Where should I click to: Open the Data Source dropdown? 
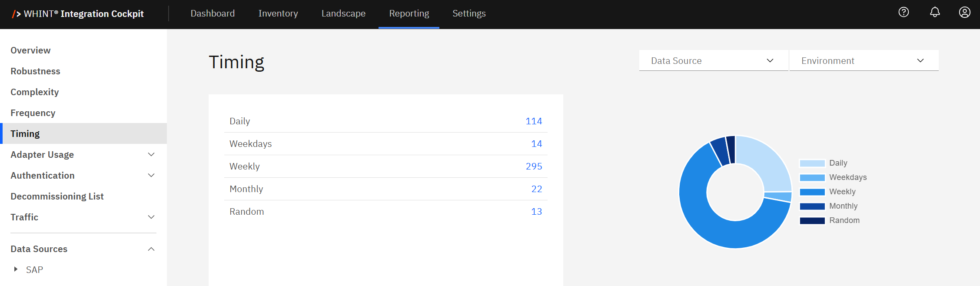tap(713, 61)
